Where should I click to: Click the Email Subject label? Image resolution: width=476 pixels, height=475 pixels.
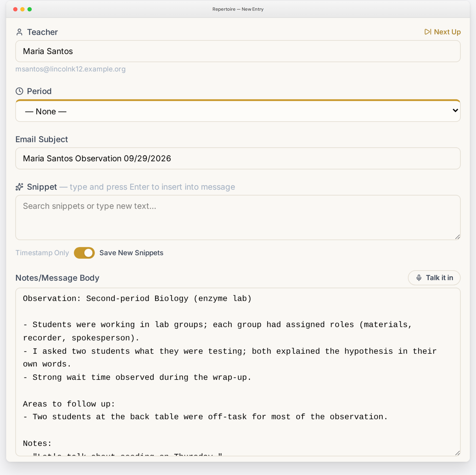click(42, 139)
